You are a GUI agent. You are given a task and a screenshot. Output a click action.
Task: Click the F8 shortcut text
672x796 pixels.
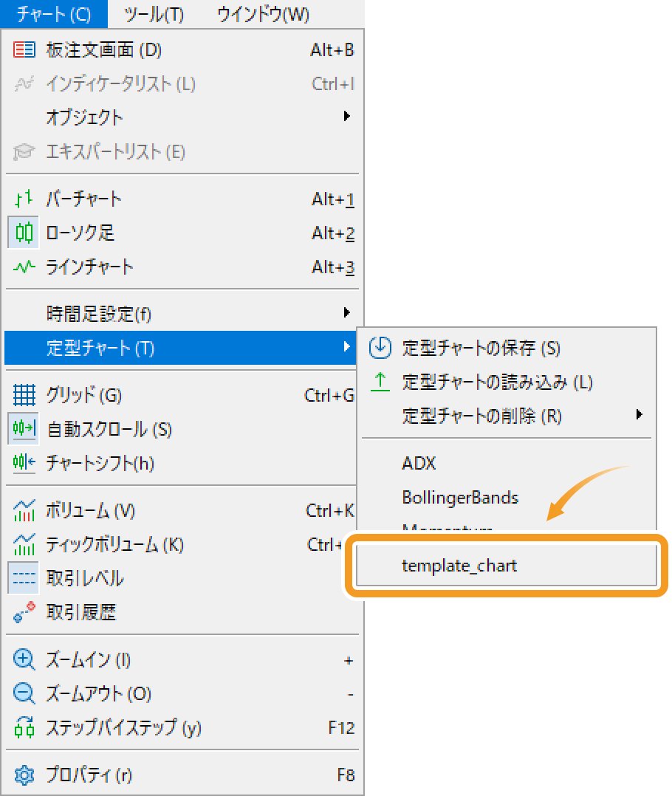coord(346,775)
